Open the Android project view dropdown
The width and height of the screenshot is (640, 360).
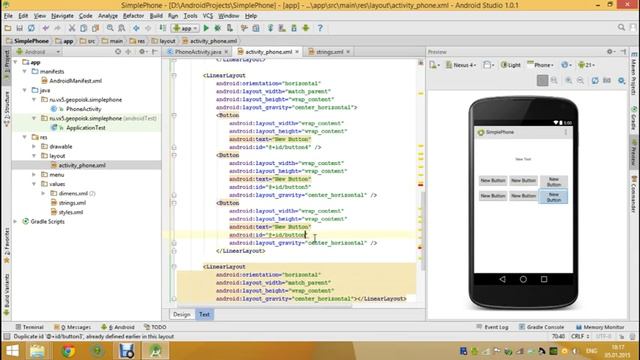[x=38, y=52]
